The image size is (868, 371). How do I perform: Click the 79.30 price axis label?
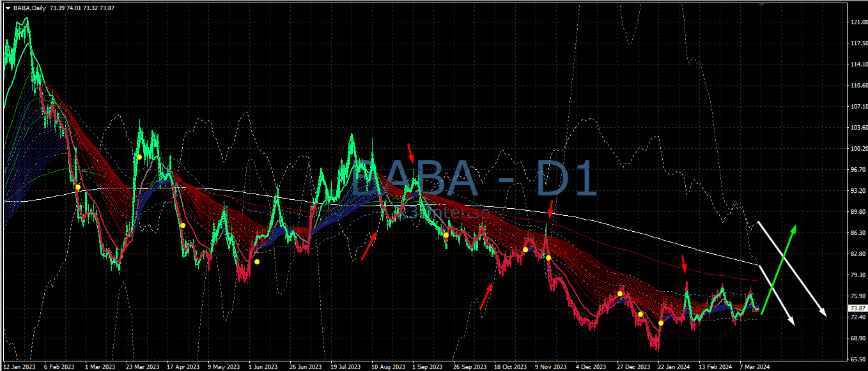(x=858, y=275)
